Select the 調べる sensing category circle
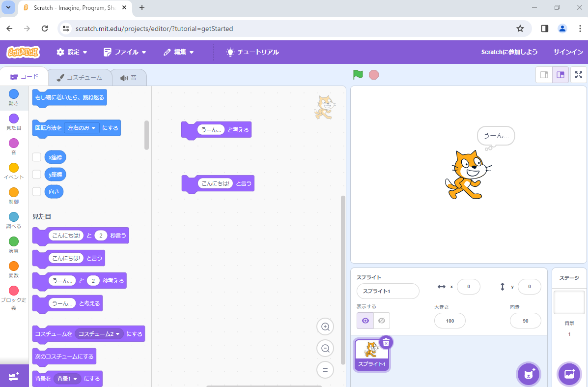The height and width of the screenshot is (387, 588). coord(14,217)
